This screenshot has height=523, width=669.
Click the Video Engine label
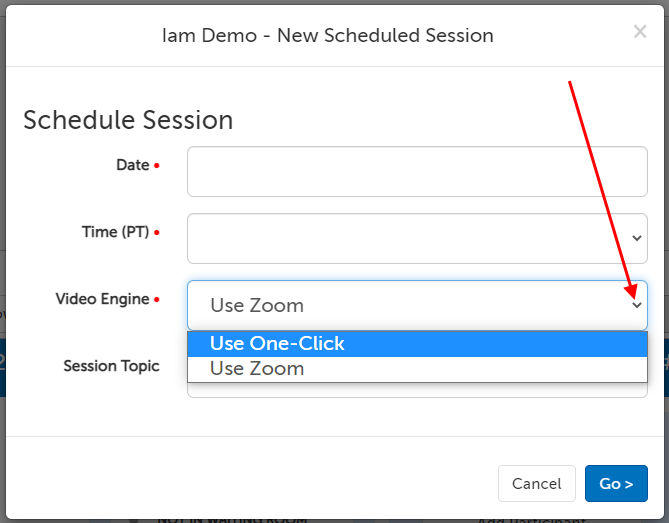[x=102, y=299]
